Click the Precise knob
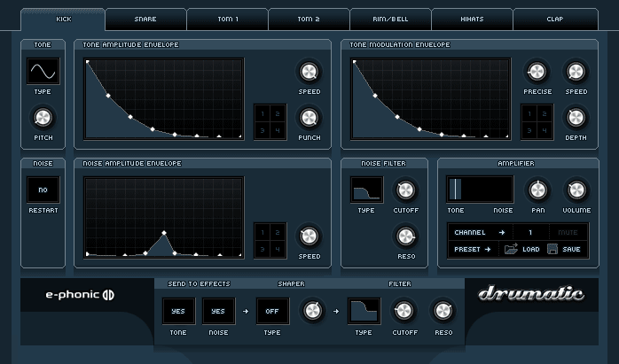Image resolution: width=619 pixels, height=364 pixels. click(x=537, y=72)
